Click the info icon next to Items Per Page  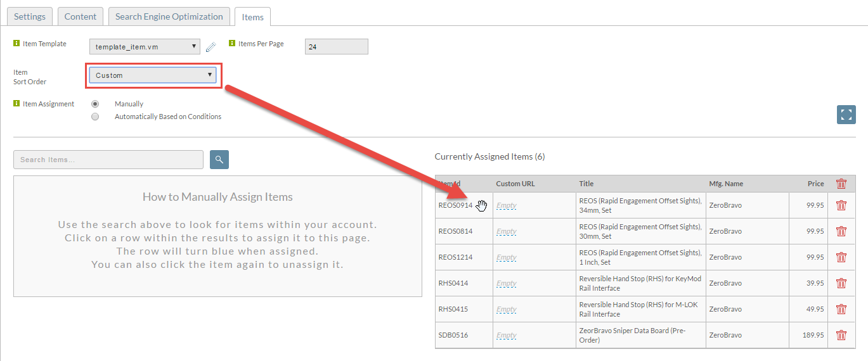click(x=232, y=44)
